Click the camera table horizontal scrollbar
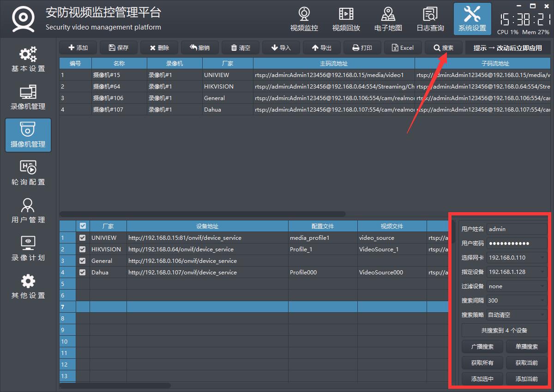This screenshot has height=392, width=554. (x=203, y=214)
